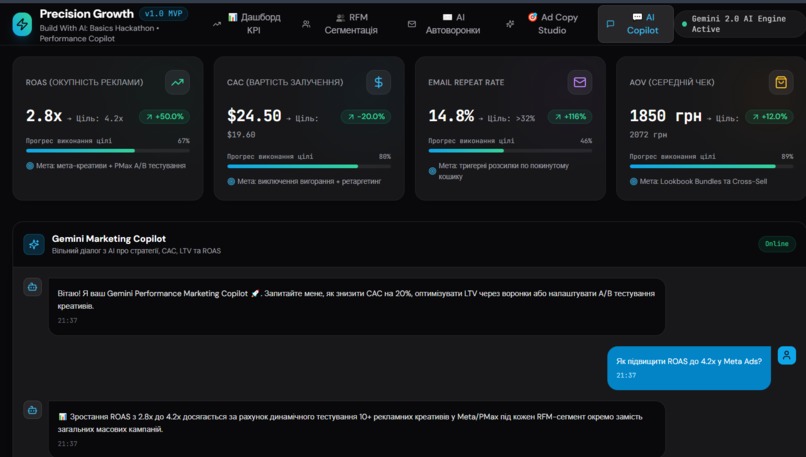Screen dimensions: 806x457
Task: Click the Email Repeat Rate 46% progress percentage
Action: pyautogui.click(x=586, y=141)
